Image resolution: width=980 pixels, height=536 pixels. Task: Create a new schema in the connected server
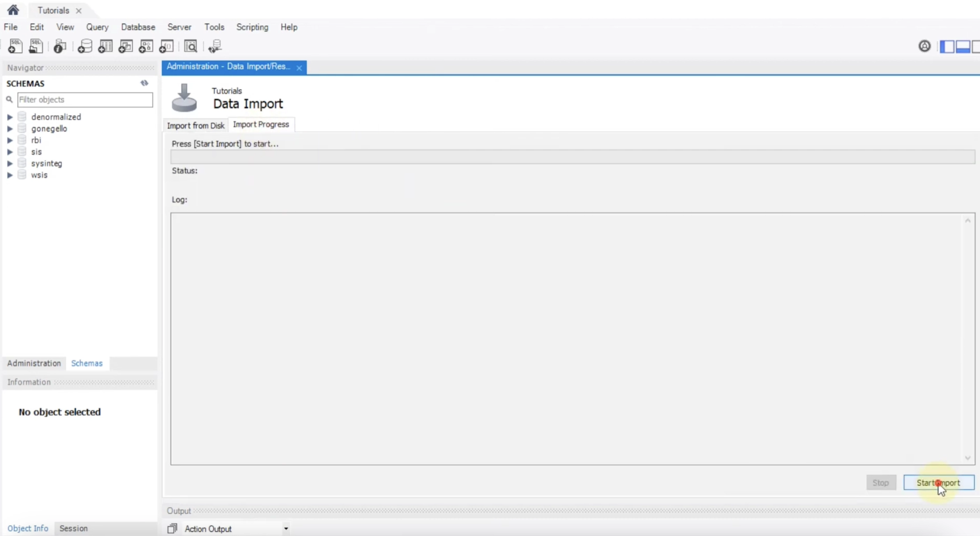pos(84,46)
